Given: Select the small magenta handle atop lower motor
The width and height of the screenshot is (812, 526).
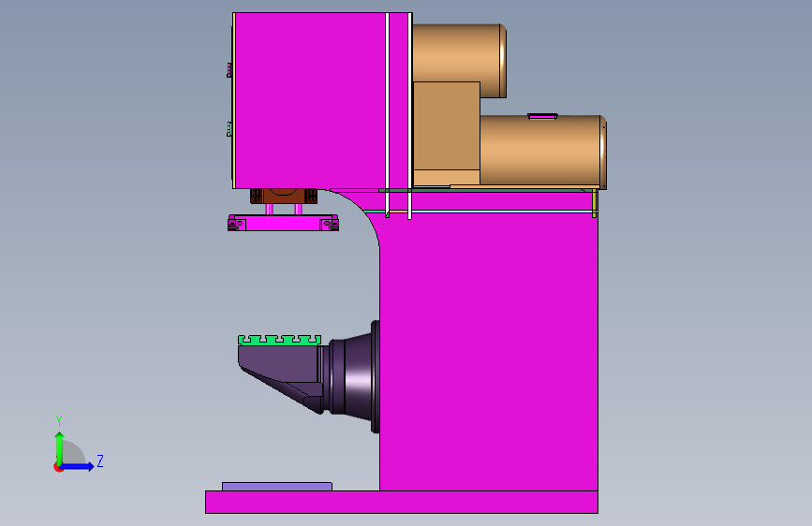Looking at the screenshot, I should pyautogui.click(x=542, y=116).
